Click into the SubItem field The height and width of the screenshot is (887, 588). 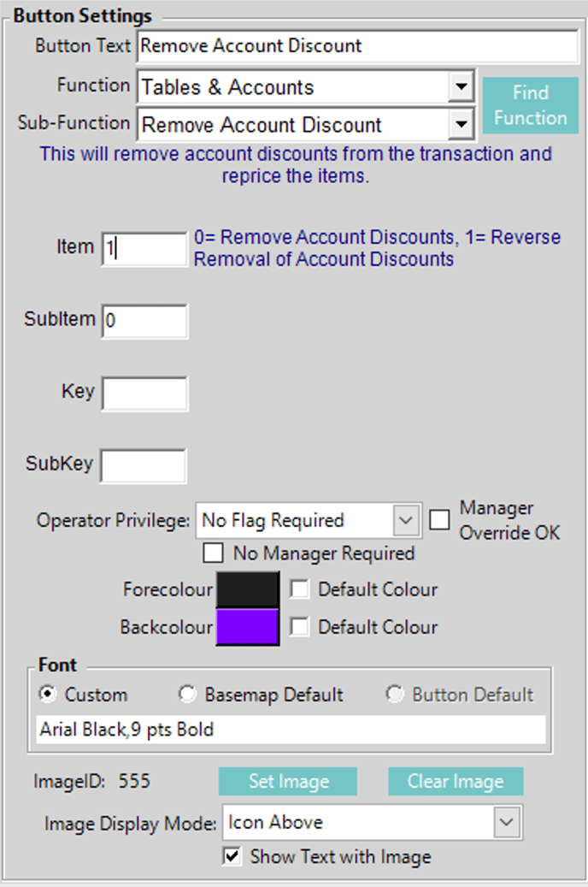(x=144, y=321)
